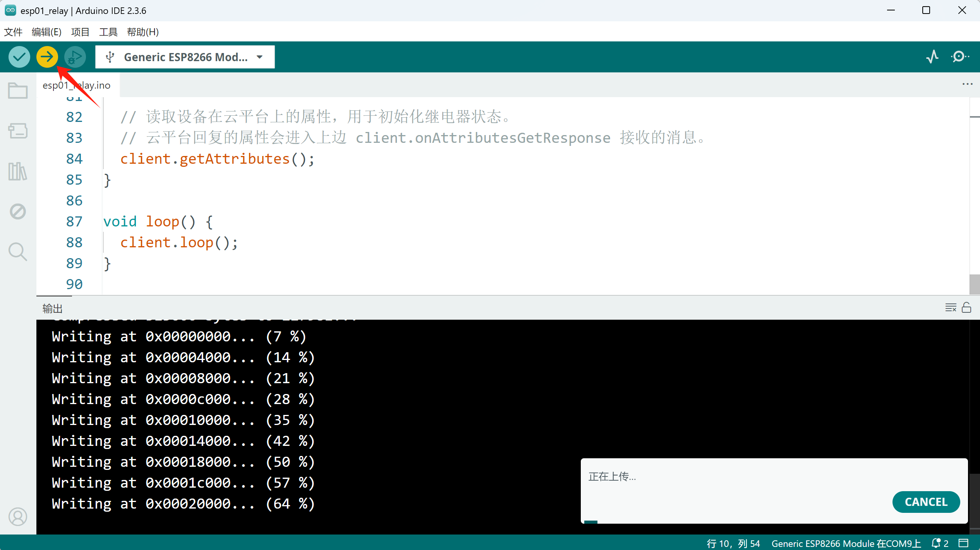Click the 输出 panel label

(52, 308)
